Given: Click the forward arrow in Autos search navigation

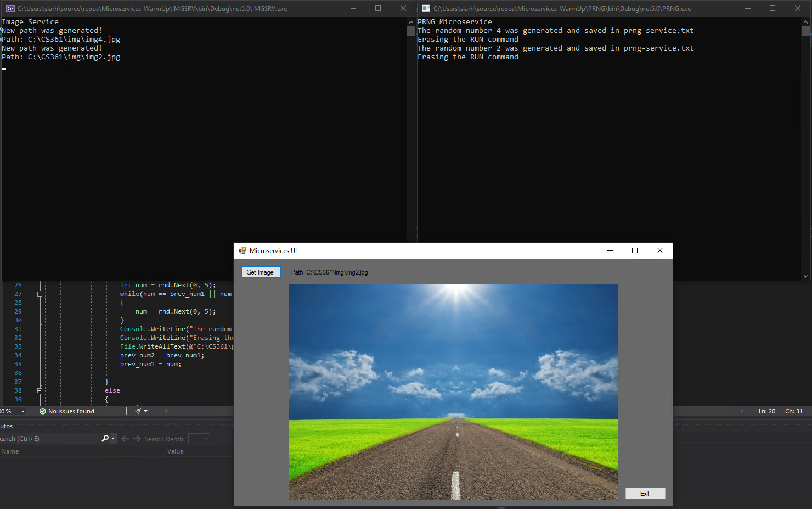Looking at the screenshot, I should click(136, 438).
